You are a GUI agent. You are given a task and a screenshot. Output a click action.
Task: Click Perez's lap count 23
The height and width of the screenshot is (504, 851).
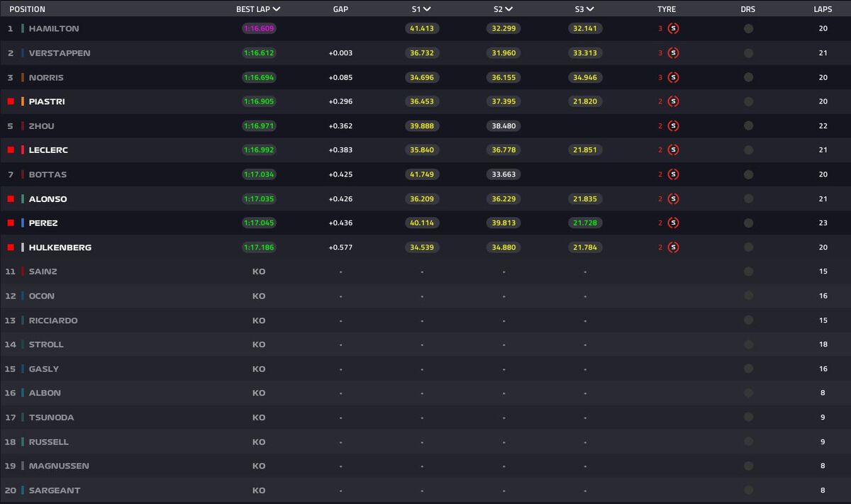pyautogui.click(x=823, y=223)
